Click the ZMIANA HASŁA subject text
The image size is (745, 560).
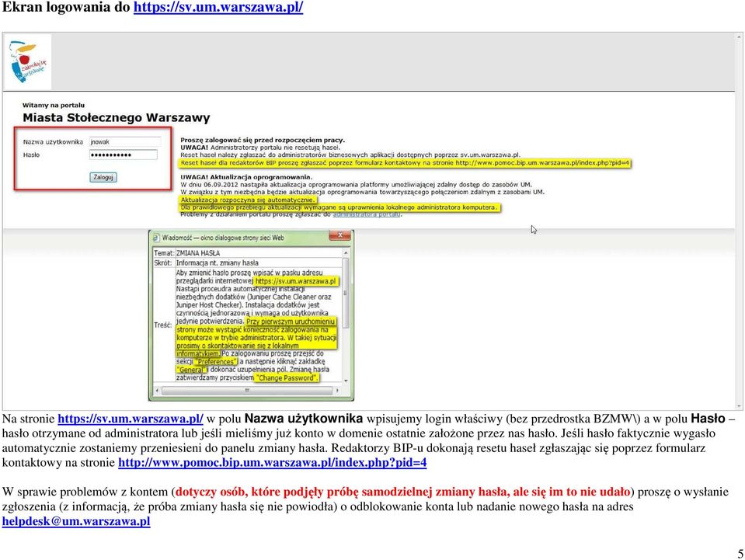(x=198, y=253)
